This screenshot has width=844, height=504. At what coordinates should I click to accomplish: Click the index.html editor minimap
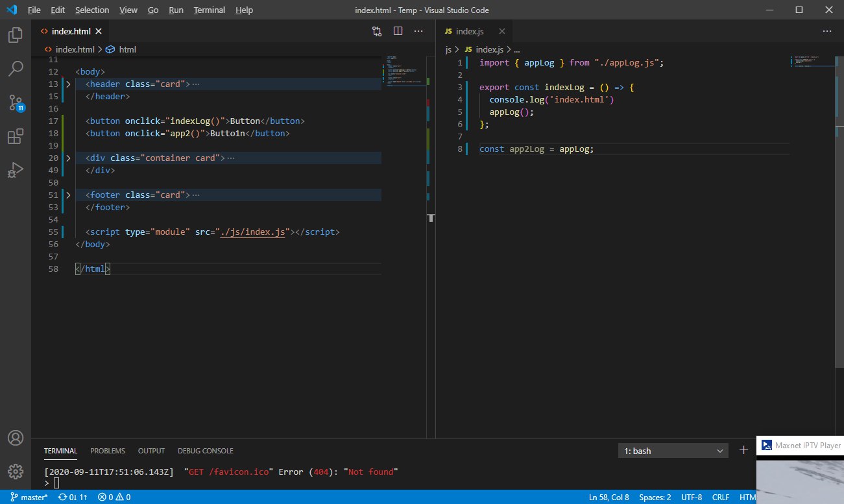405,73
